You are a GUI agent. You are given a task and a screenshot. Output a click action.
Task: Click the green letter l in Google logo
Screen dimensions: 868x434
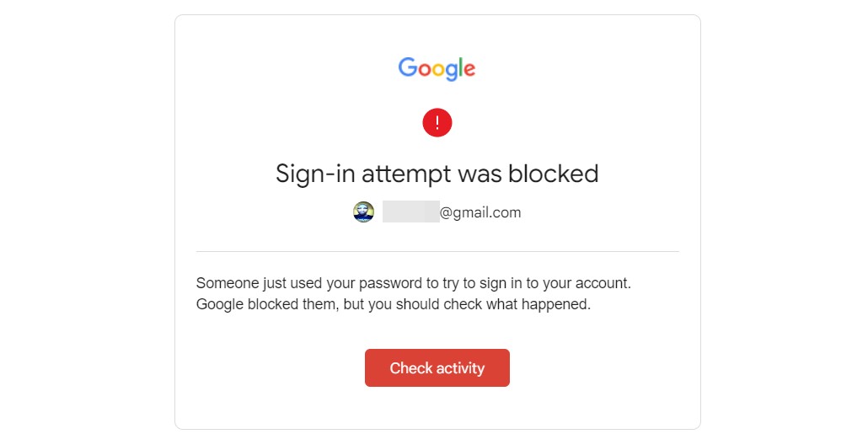[459, 67]
